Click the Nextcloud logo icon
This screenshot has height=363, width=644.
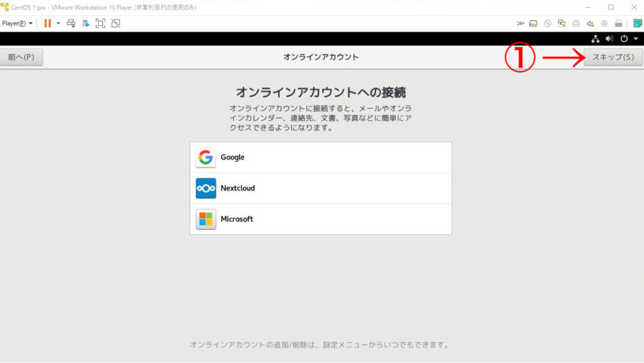click(x=206, y=188)
